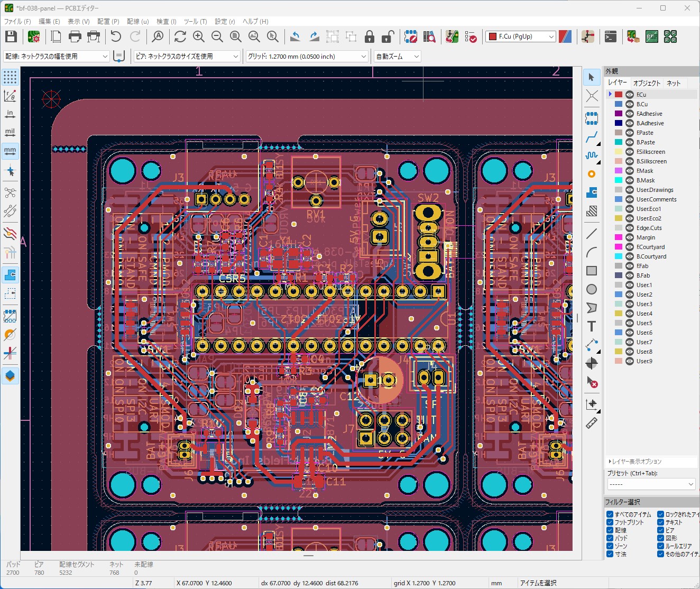Image resolution: width=700 pixels, height=589 pixels.
Task: Click the Print icon
Action: point(75,36)
